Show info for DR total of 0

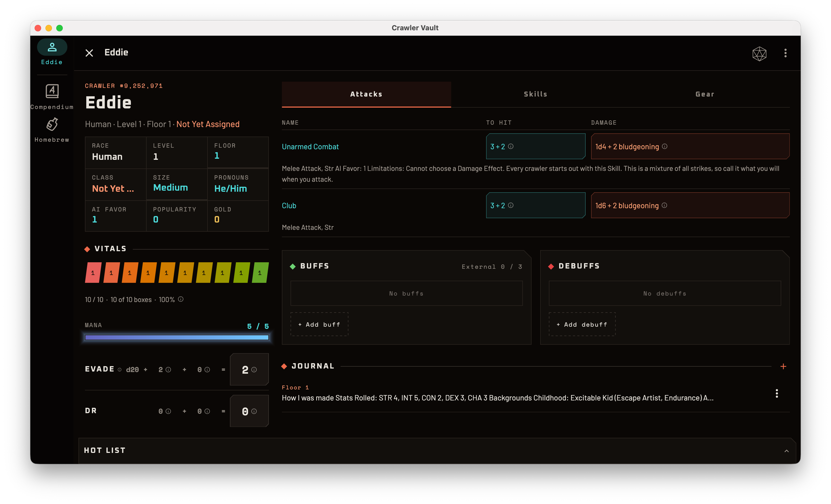point(254,411)
